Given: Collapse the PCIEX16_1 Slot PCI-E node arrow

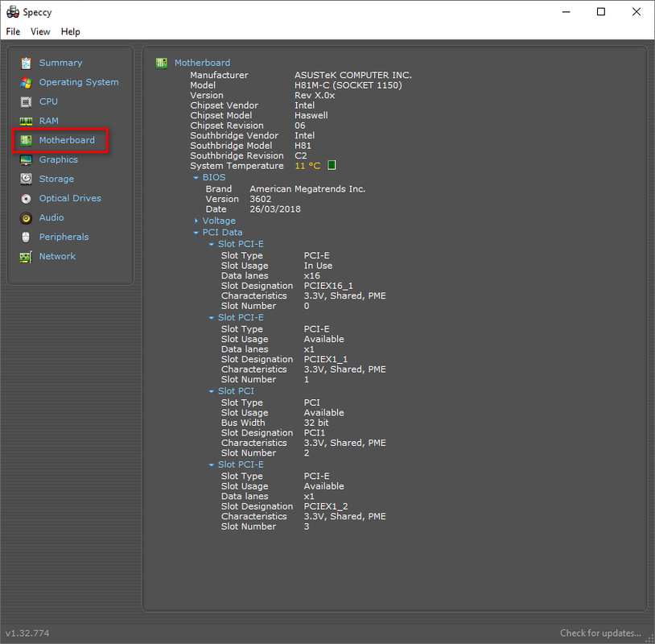Looking at the screenshot, I should coord(212,245).
